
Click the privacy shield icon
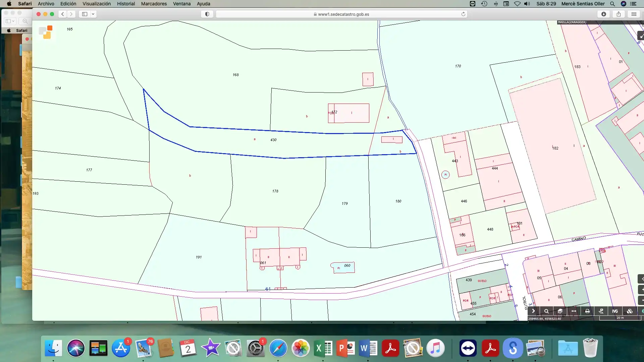pyautogui.click(x=207, y=14)
